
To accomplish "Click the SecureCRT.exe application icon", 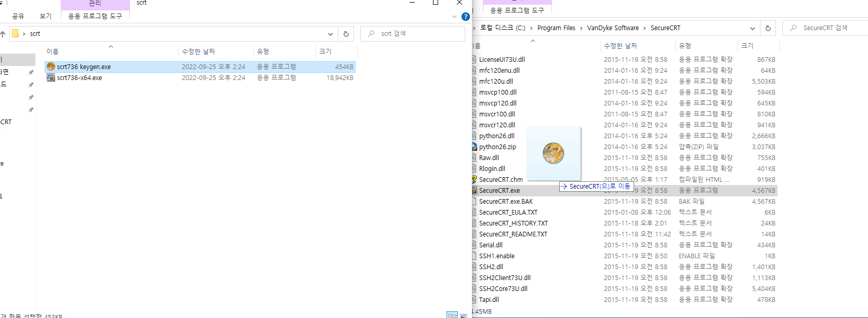I will [x=474, y=191].
